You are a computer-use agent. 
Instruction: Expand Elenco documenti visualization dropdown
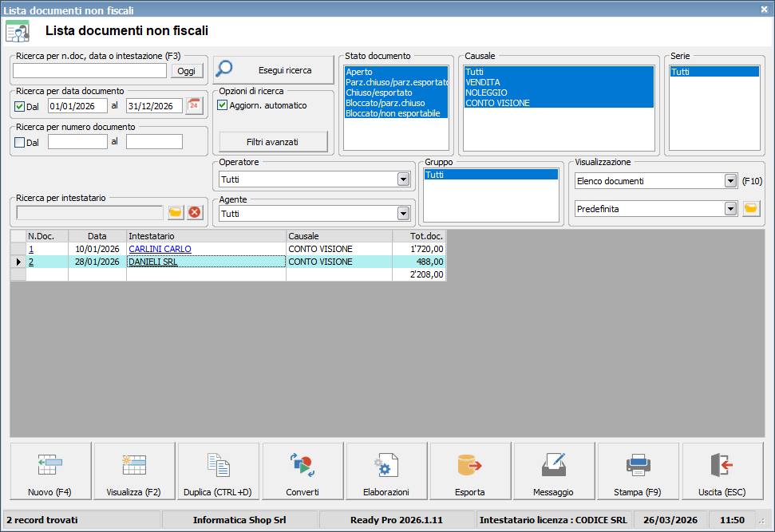[730, 181]
